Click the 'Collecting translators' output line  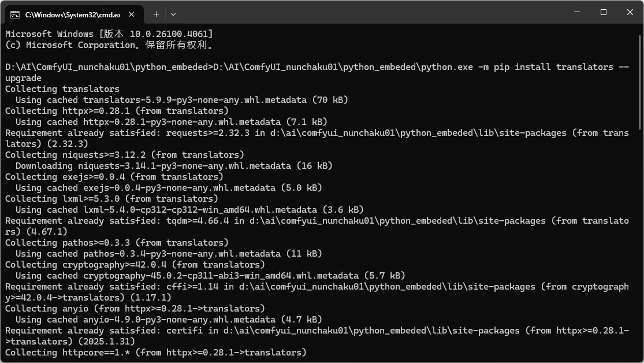[61, 88]
